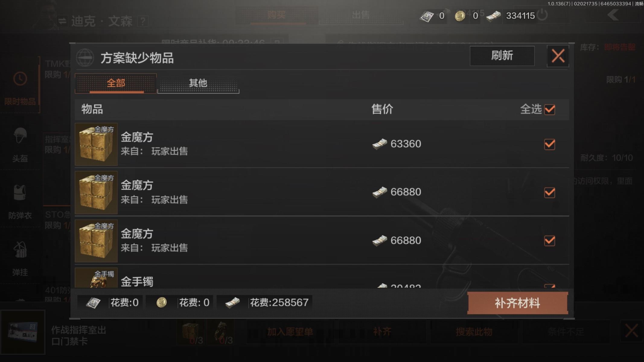
Task: Click the 刷新 refresh button
Action: point(502,56)
